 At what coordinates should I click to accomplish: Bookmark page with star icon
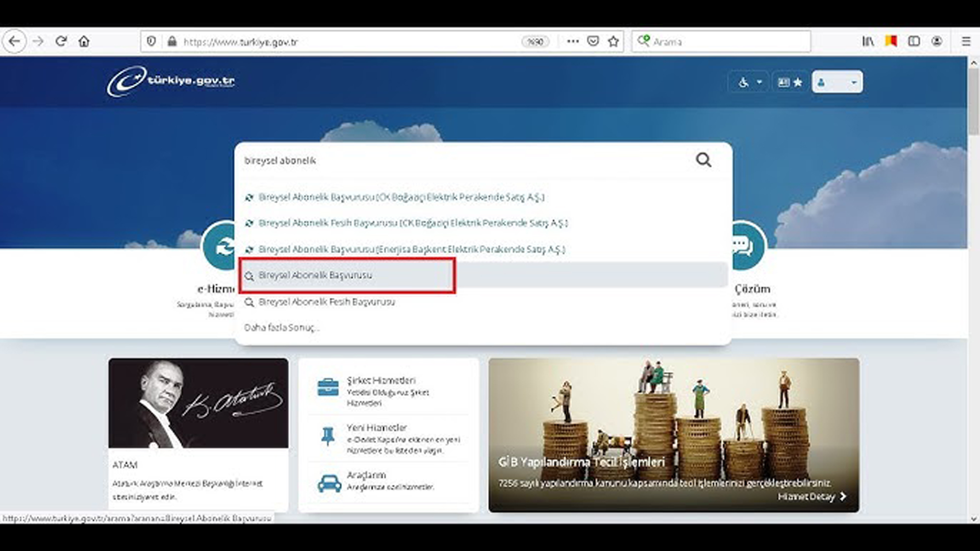pyautogui.click(x=613, y=42)
